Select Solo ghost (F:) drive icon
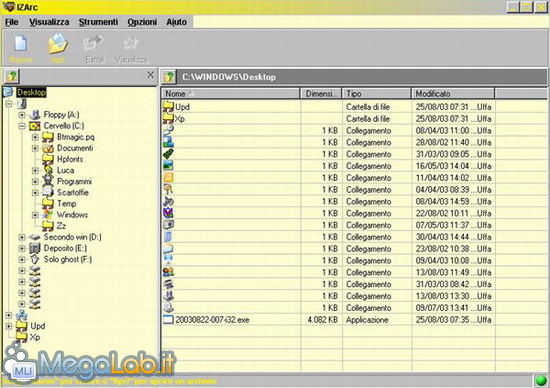The image size is (550, 388). 34,259
